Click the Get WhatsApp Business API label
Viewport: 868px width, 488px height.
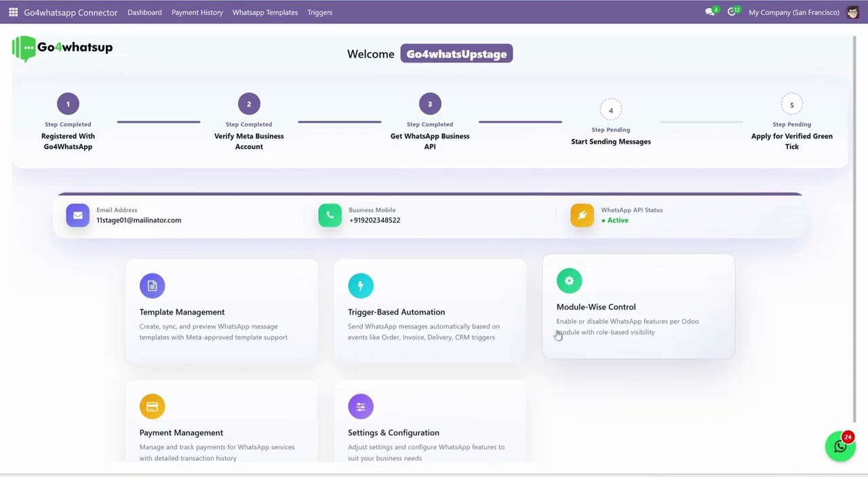pyautogui.click(x=430, y=142)
